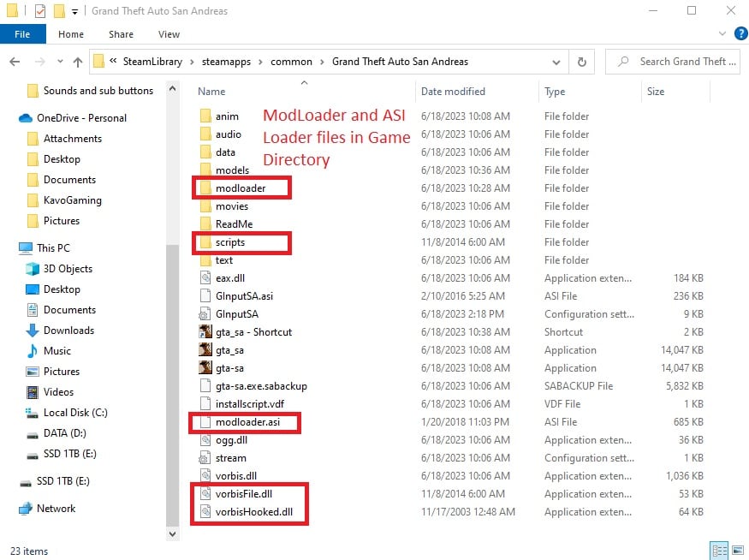Switch to the Home ribbon tab
The height and width of the screenshot is (560, 749).
point(71,34)
